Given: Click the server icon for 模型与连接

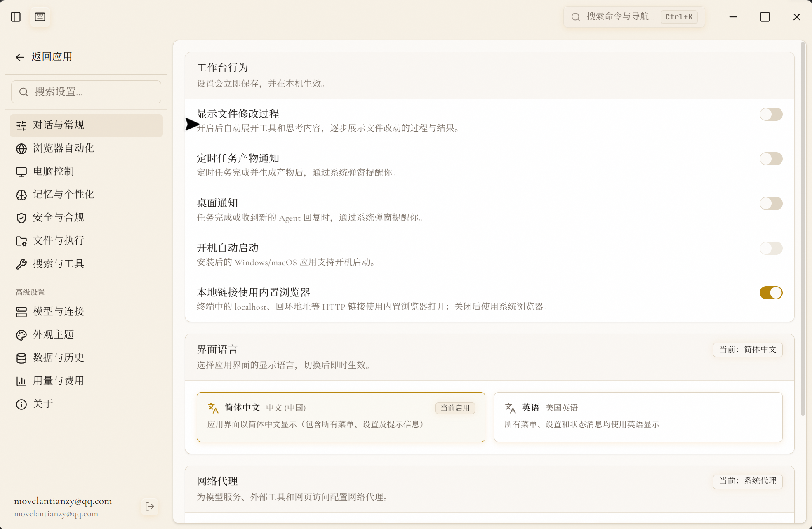Looking at the screenshot, I should [21, 312].
